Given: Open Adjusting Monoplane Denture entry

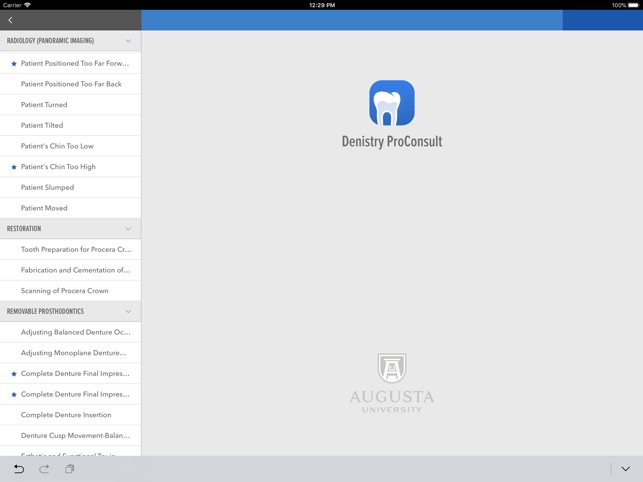Looking at the screenshot, I should click(x=71, y=353).
